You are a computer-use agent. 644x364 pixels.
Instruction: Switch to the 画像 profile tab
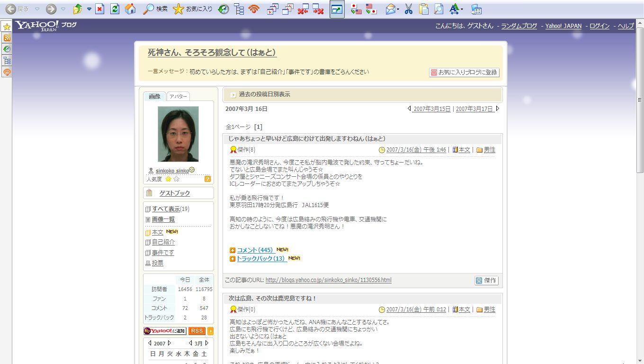(154, 96)
